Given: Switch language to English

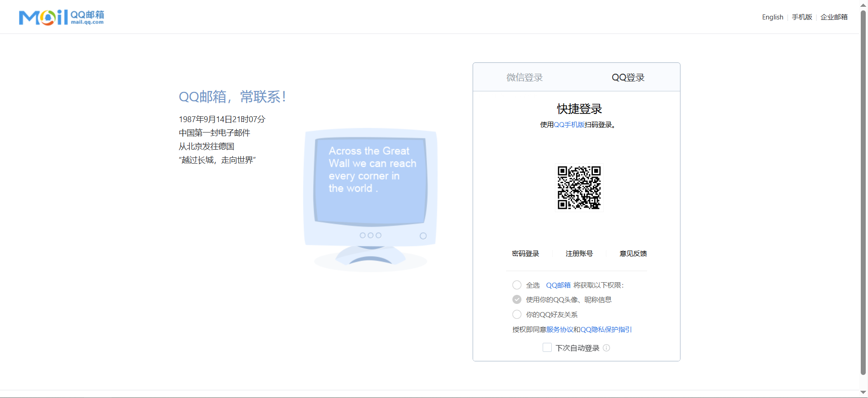Looking at the screenshot, I should (772, 17).
